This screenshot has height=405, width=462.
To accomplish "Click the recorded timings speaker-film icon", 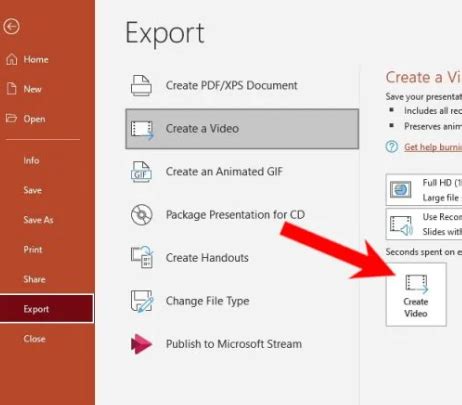I will [402, 225].
